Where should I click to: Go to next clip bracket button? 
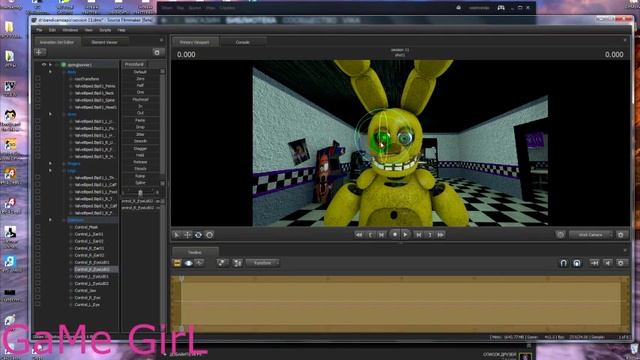430,235
